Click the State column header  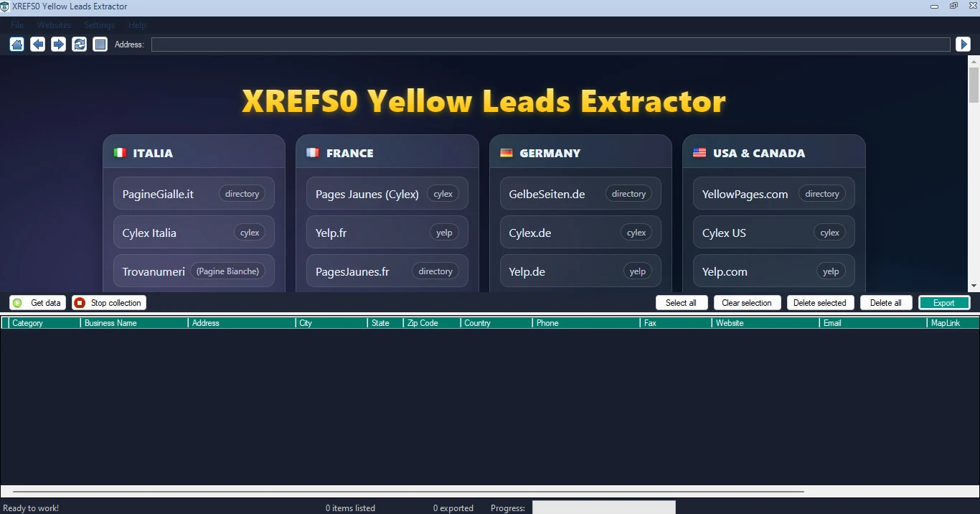coord(385,323)
